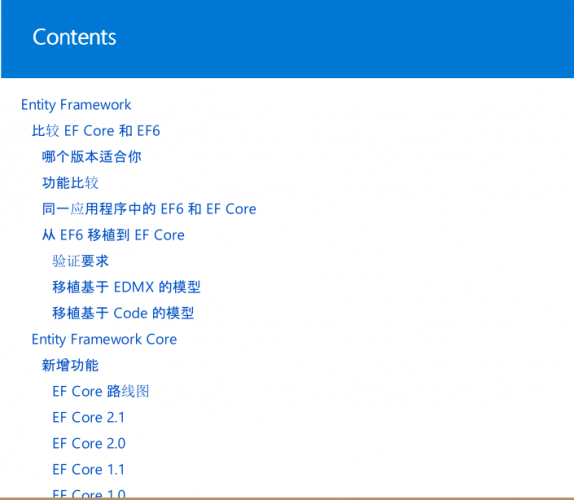This screenshot has height=500, width=574.
Task: Open EF Core 路线图 link
Action: coord(101,391)
